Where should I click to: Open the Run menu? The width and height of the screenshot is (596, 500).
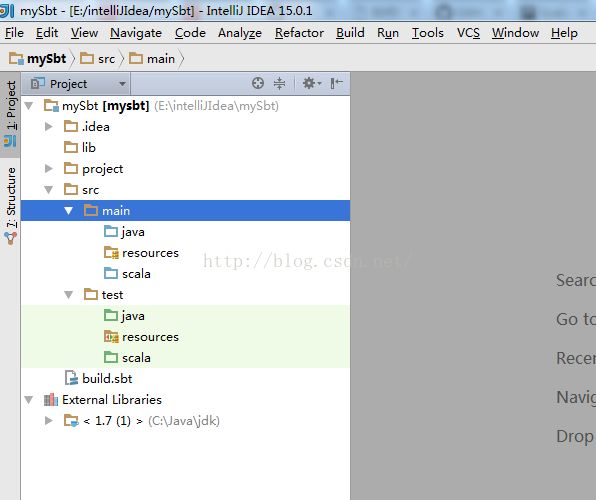point(388,33)
